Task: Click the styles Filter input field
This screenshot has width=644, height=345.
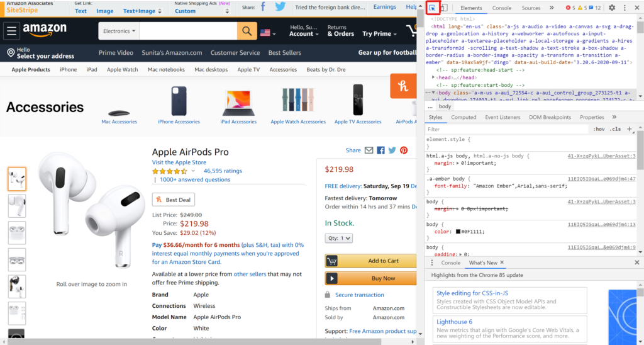Action: coord(507,129)
